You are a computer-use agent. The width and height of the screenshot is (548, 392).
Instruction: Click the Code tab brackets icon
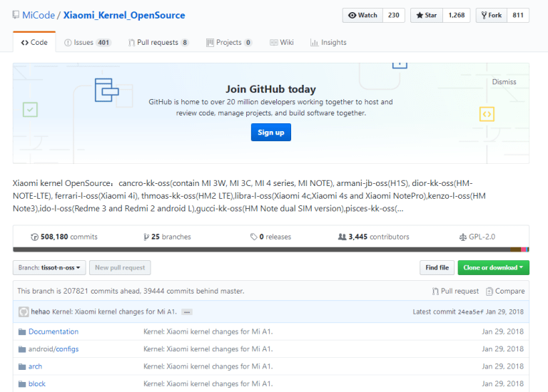point(25,43)
